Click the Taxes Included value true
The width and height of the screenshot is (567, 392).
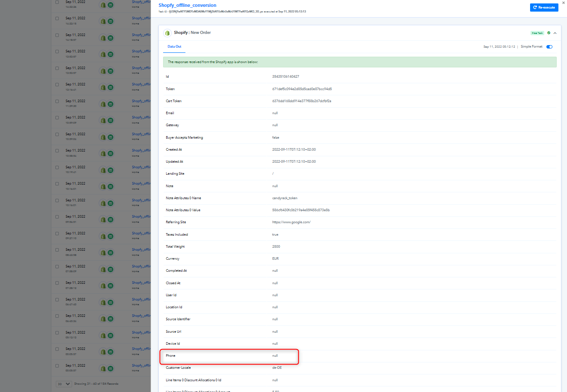tap(275, 234)
